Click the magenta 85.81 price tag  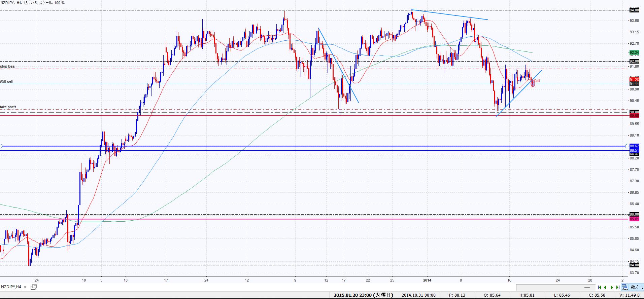(x=634, y=219)
